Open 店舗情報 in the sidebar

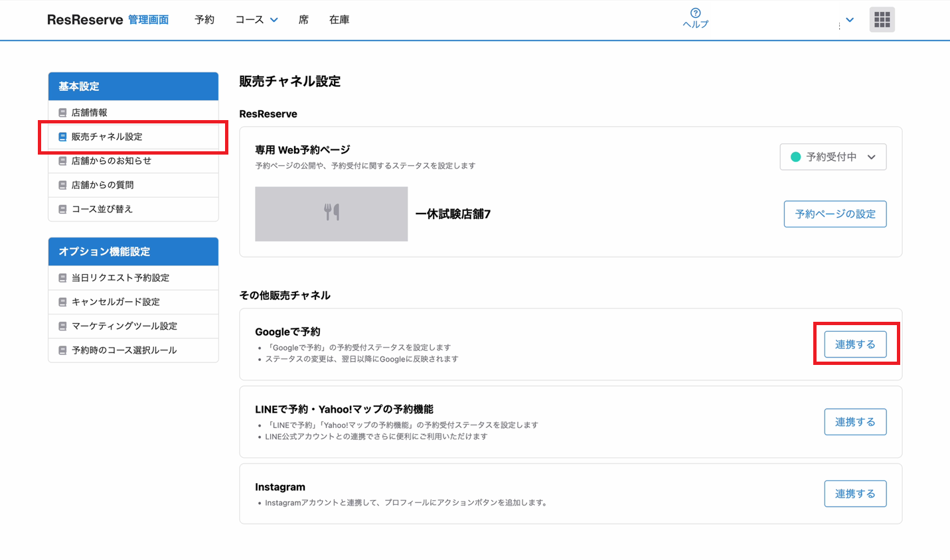point(133,113)
